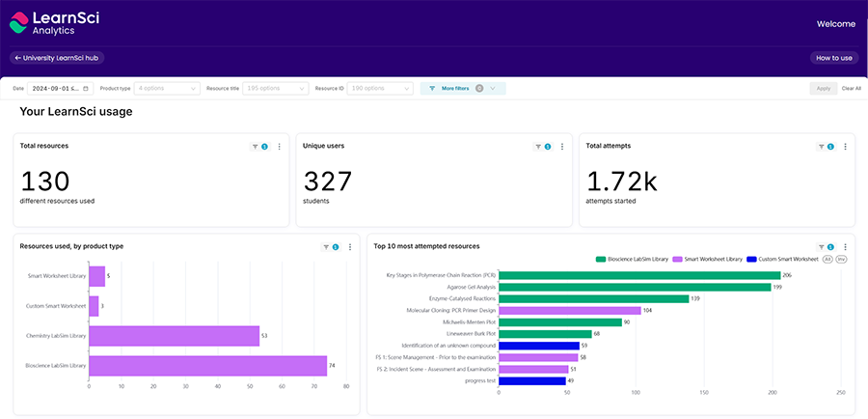Viewport: 868px width, 419px height.
Task: Open three-dot menu on Total resources card
Action: 280,147
